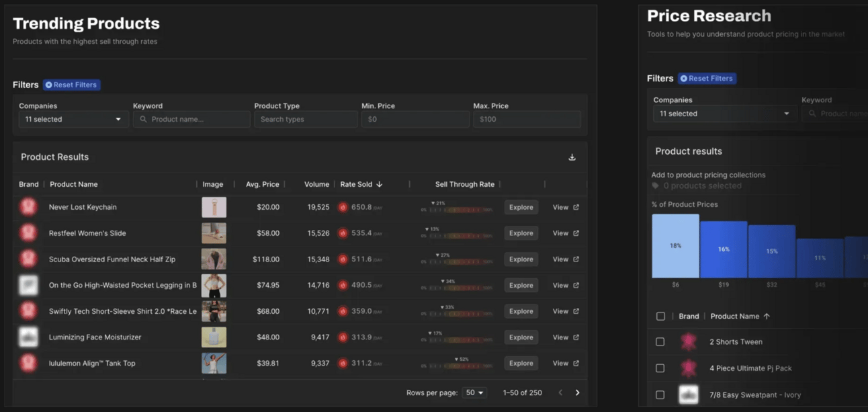Click brand logo for Luminizing Face Moisturizer
The width and height of the screenshot is (868, 412).
click(28, 337)
